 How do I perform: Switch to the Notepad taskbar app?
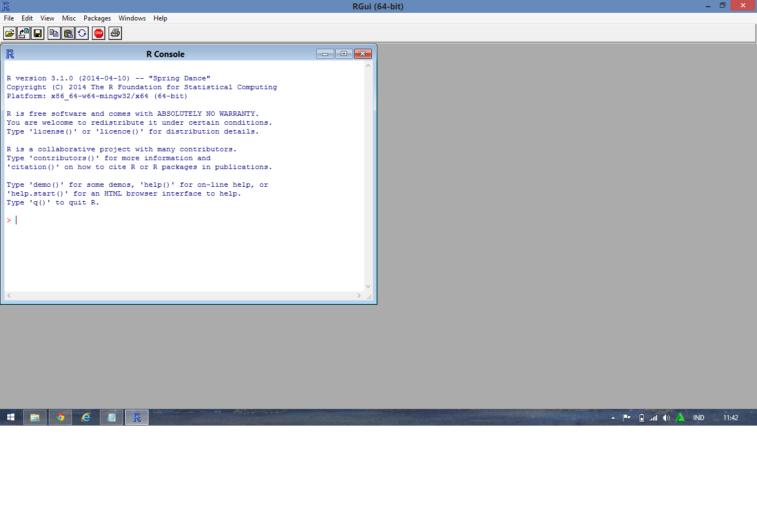pyautogui.click(x=111, y=417)
